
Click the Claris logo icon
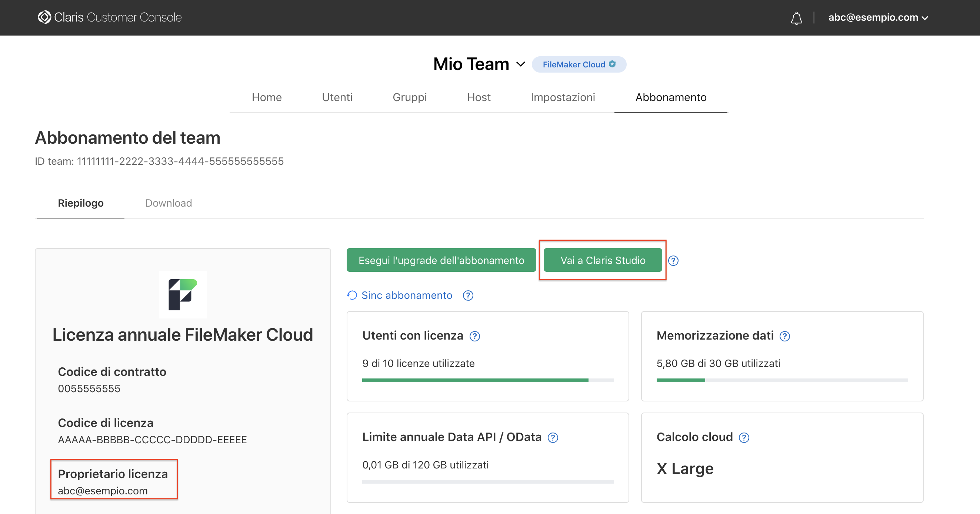pyautogui.click(x=44, y=17)
